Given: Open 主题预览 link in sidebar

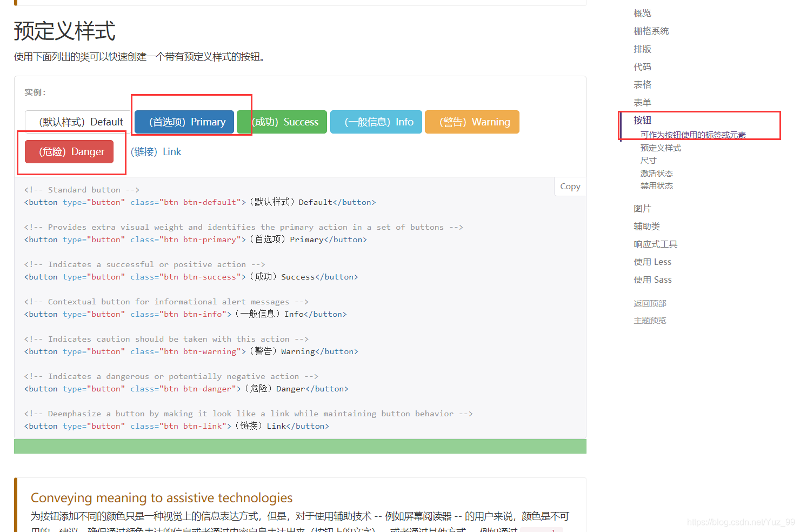Looking at the screenshot, I should [x=650, y=320].
